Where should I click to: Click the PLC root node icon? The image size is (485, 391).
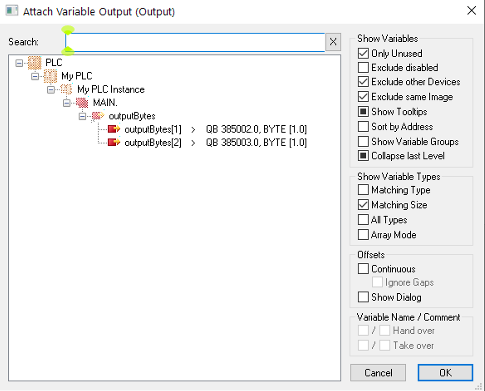tap(34, 63)
